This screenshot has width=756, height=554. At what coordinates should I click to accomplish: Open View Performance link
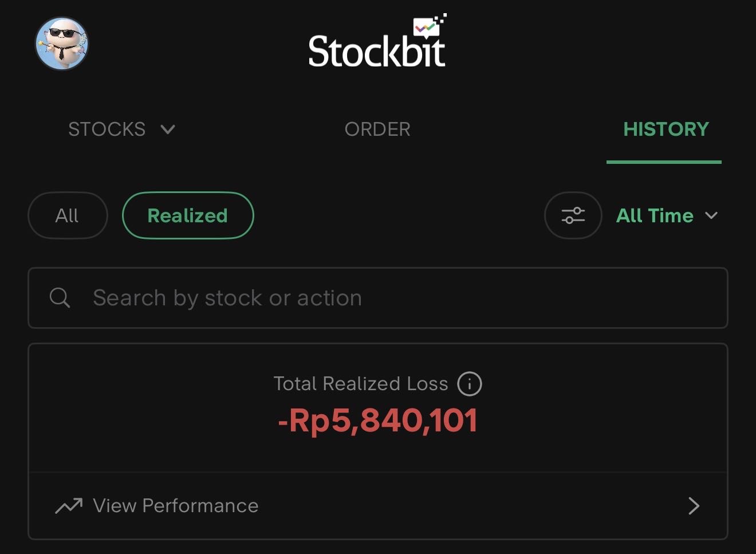coord(175,506)
